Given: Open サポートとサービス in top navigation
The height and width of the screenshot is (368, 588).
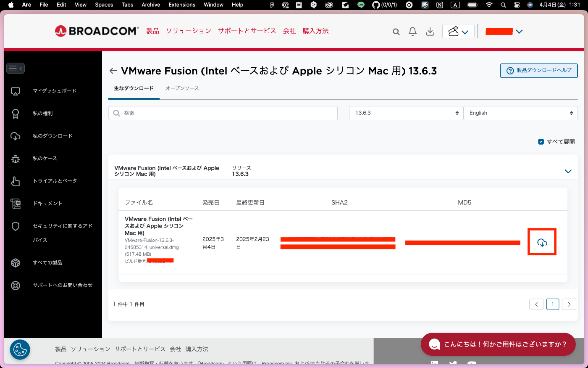Looking at the screenshot, I should [x=247, y=31].
